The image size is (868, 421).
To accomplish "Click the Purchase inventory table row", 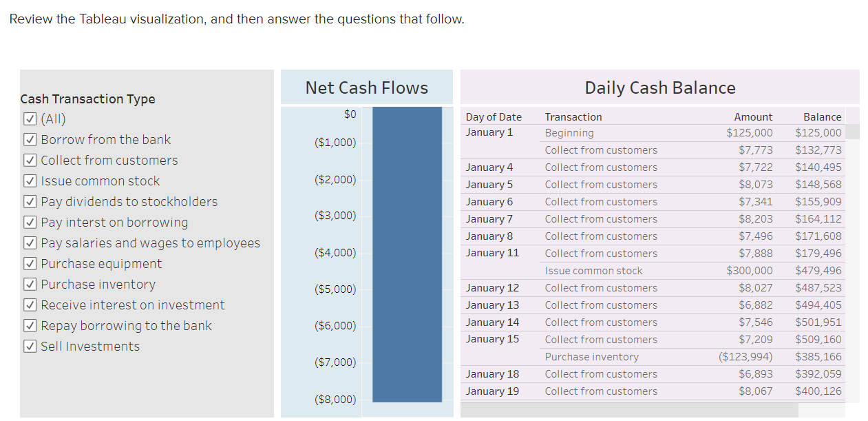I will click(x=620, y=356).
